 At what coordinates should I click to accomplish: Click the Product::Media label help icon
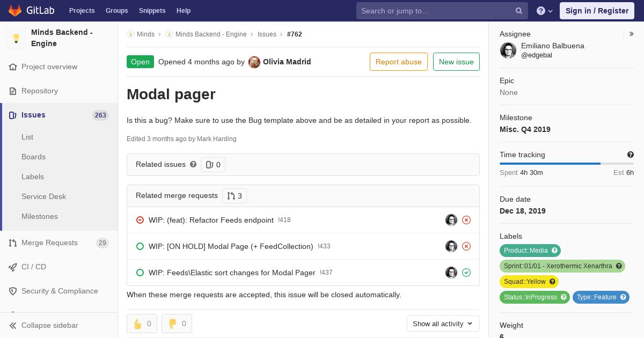click(x=555, y=251)
